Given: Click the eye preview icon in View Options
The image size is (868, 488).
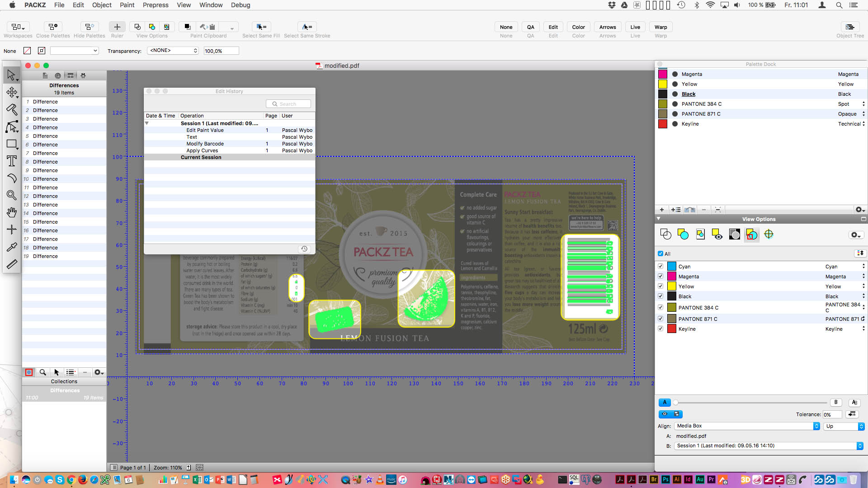Looking at the screenshot, I should [x=717, y=234].
